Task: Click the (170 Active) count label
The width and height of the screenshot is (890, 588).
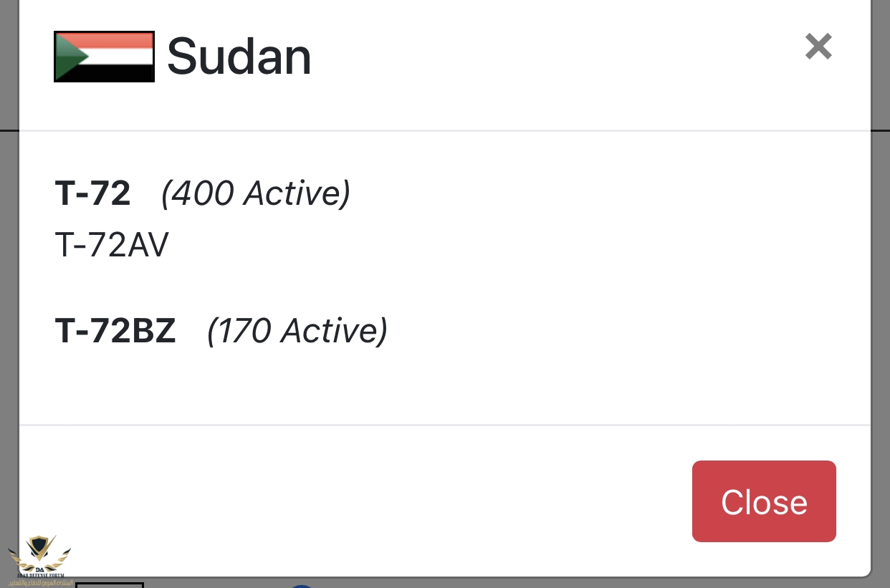Action: click(x=297, y=331)
